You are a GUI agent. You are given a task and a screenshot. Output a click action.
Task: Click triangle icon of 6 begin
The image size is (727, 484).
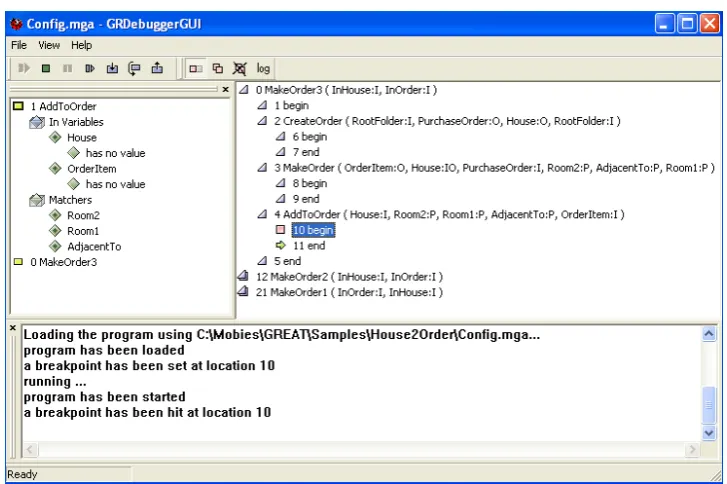click(281, 136)
